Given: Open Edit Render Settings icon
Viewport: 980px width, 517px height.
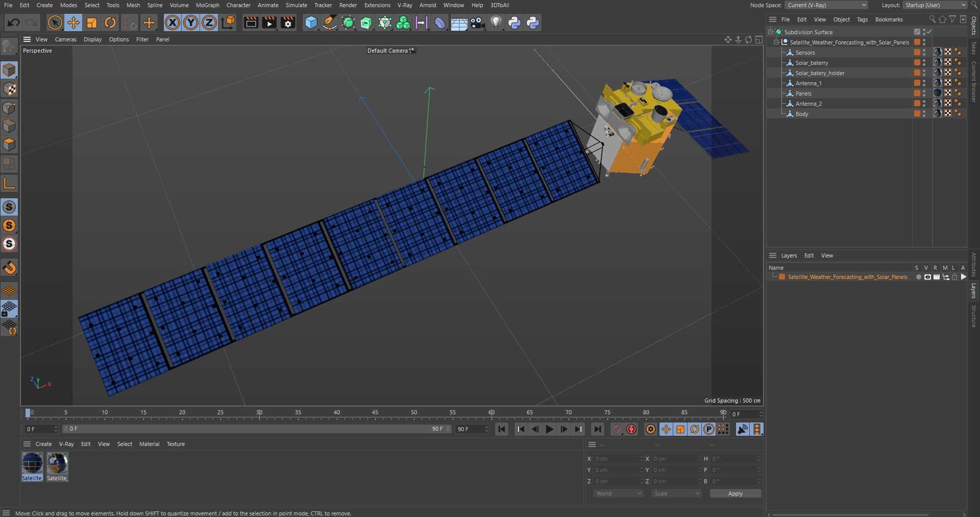Looking at the screenshot, I should pyautogui.click(x=288, y=22).
